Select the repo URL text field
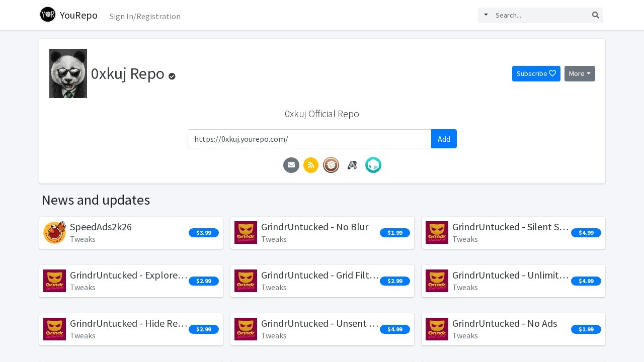 309,139
